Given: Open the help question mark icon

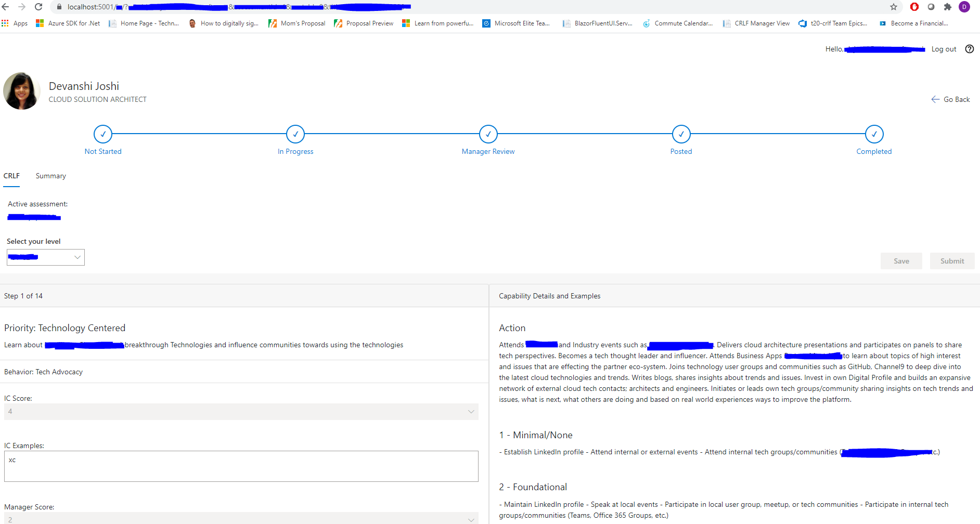Looking at the screenshot, I should tap(970, 49).
